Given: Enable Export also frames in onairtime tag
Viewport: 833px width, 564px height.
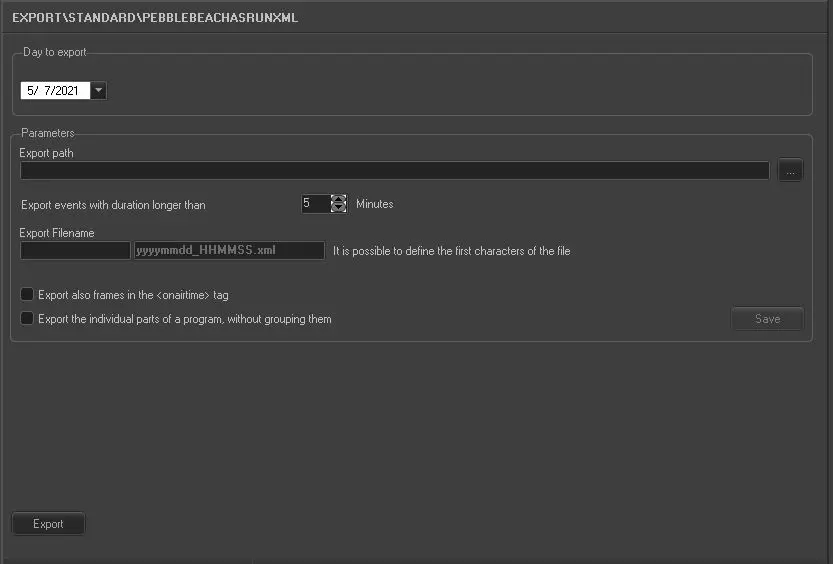Looking at the screenshot, I should (x=27, y=295).
